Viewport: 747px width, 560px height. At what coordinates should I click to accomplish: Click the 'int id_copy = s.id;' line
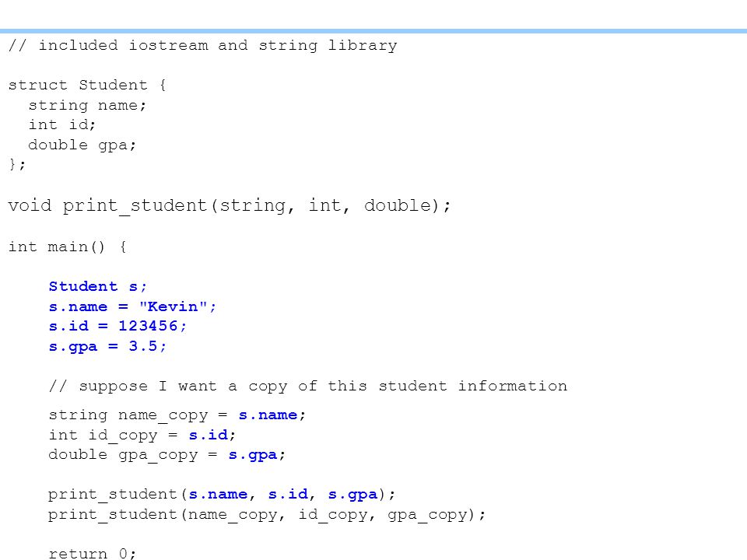click(x=142, y=436)
